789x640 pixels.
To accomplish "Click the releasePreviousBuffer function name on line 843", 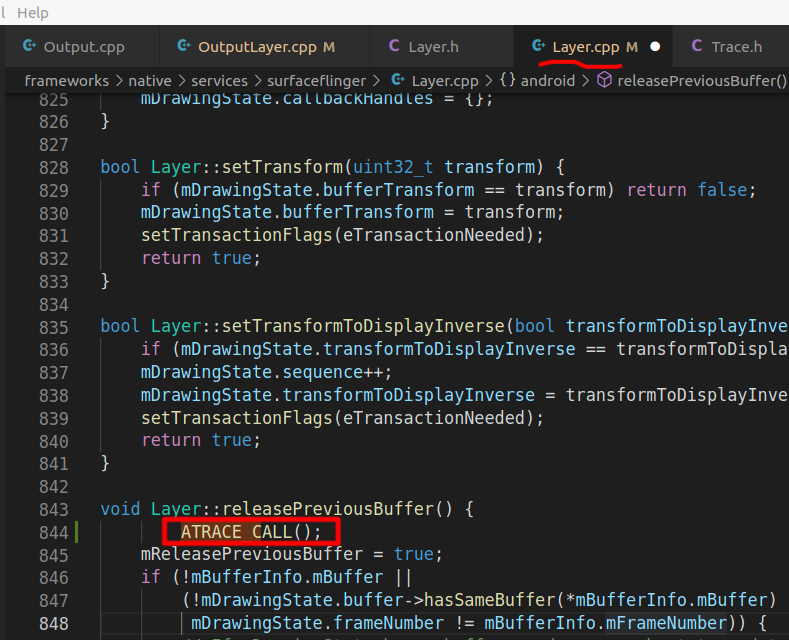I will tap(328, 509).
